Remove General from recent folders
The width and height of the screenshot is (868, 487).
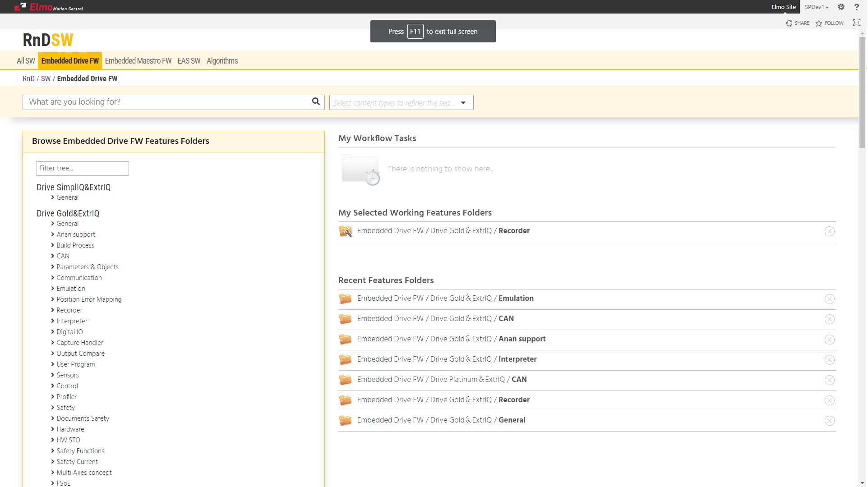click(x=829, y=421)
